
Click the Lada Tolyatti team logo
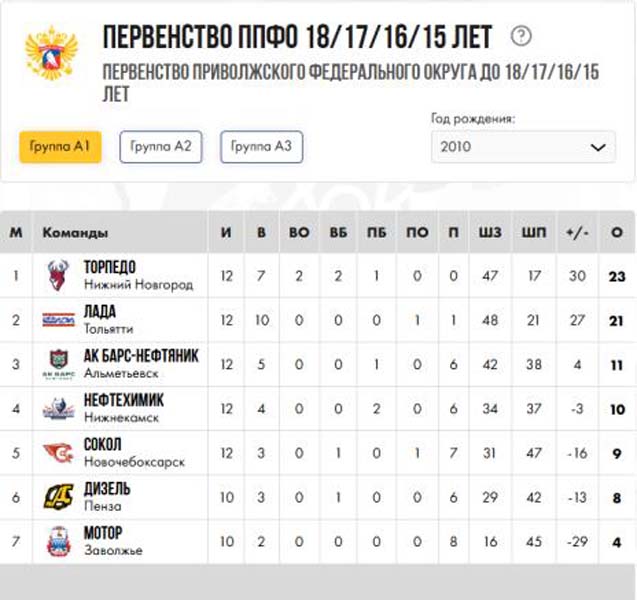pos(58,319)
